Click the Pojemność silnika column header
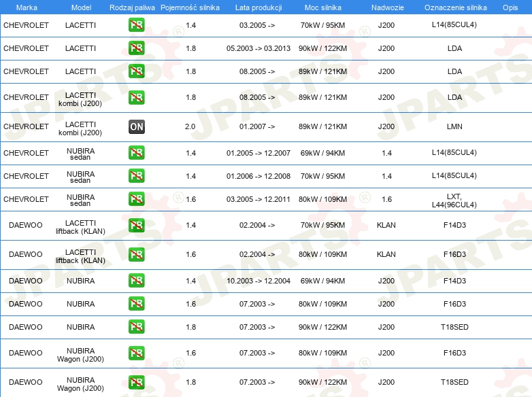 pos(190,7)
